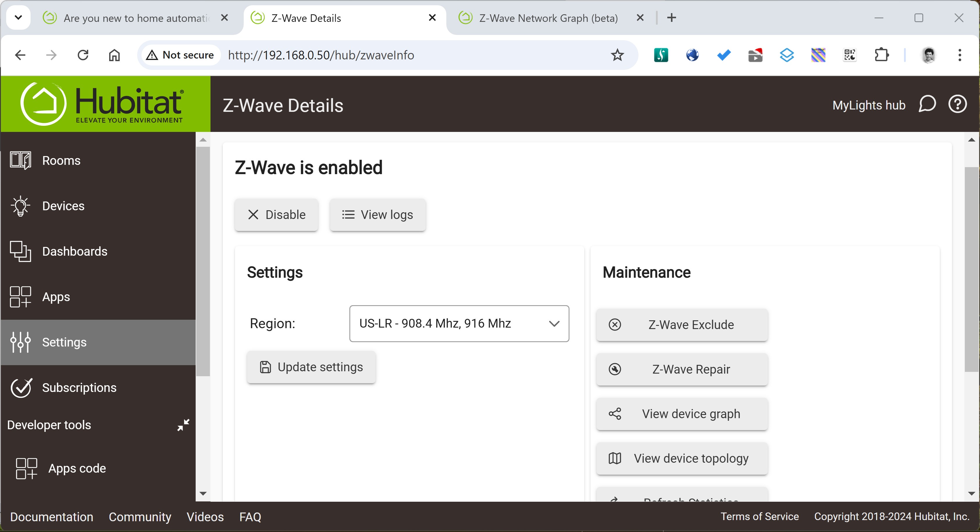Open Subscriptions from the sidebar
The height and width of the screenshot is (532, 980).
coord(98,388)
